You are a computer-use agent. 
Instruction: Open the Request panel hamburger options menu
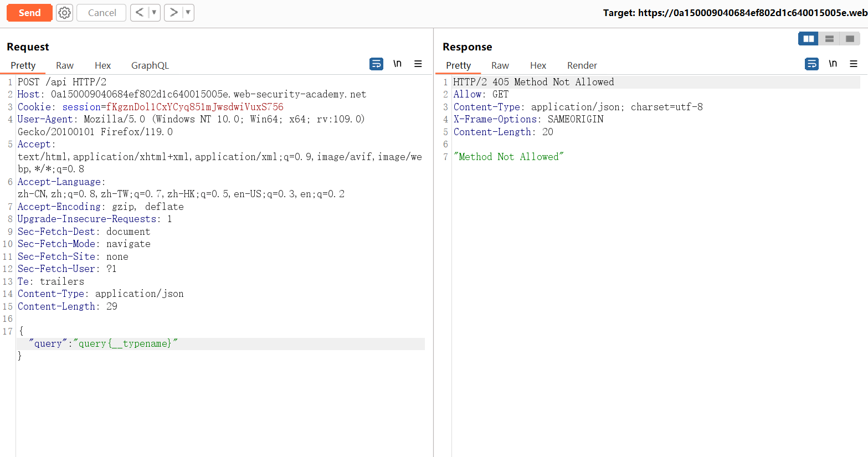(x=418, y=64)
